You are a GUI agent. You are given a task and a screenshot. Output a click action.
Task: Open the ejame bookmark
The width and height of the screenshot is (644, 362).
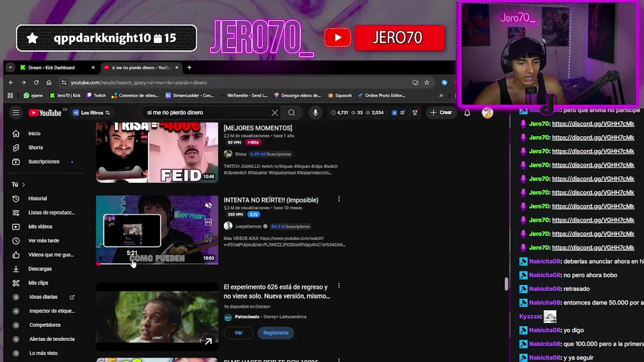coord(33,96)
